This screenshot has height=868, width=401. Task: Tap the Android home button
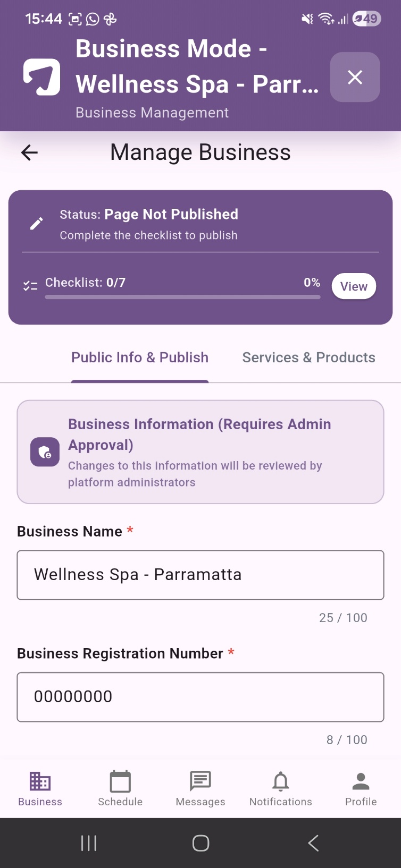200,843
